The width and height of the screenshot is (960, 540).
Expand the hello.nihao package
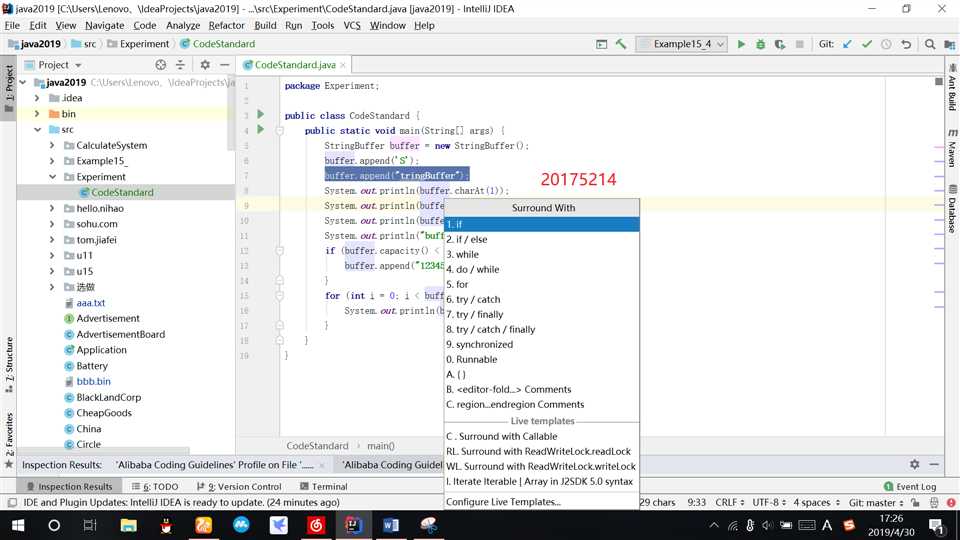(x=52, y=208)
